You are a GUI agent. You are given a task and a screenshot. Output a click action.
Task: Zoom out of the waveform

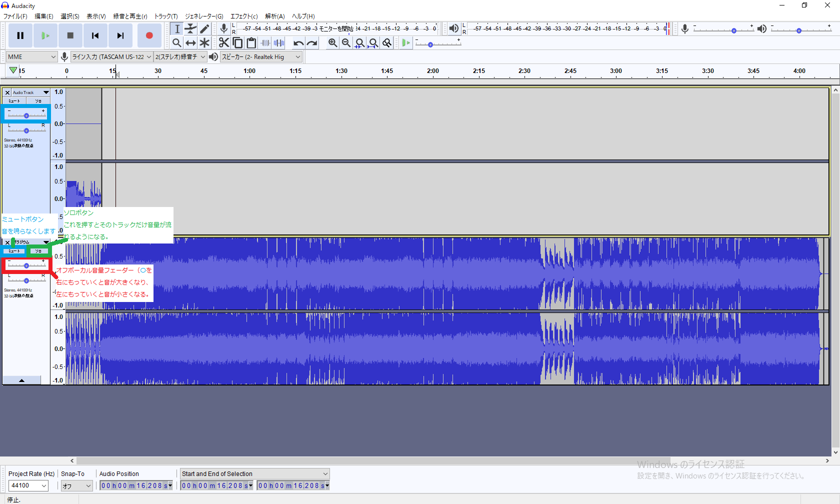coord(346,43)
